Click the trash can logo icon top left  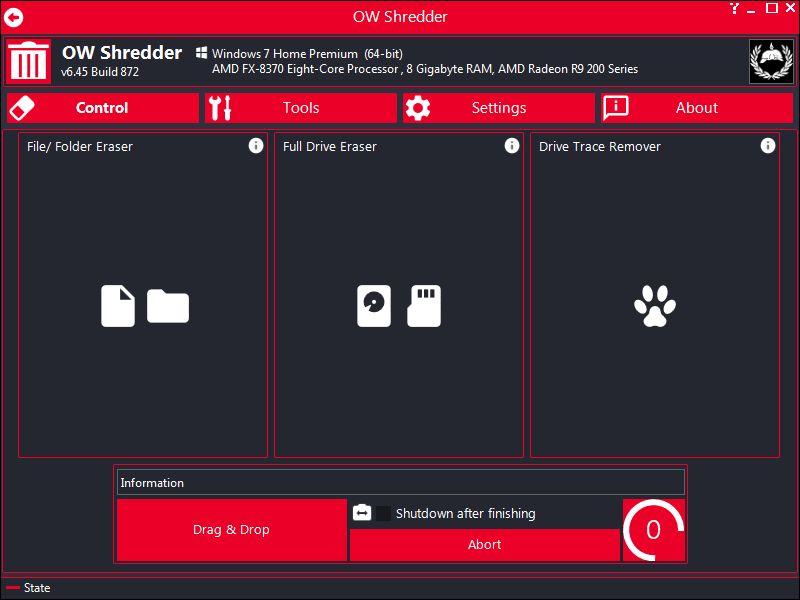27,60
